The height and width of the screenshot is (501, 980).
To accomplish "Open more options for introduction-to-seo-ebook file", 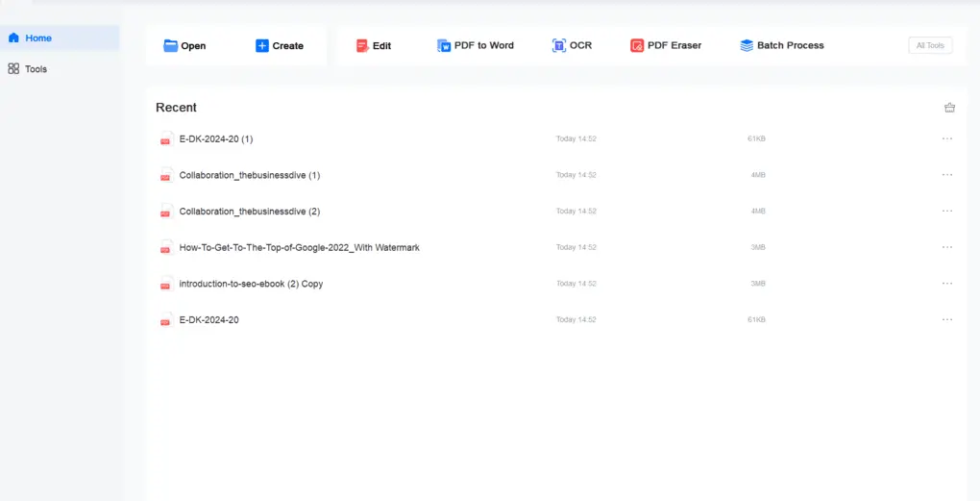I will (947, 284).
